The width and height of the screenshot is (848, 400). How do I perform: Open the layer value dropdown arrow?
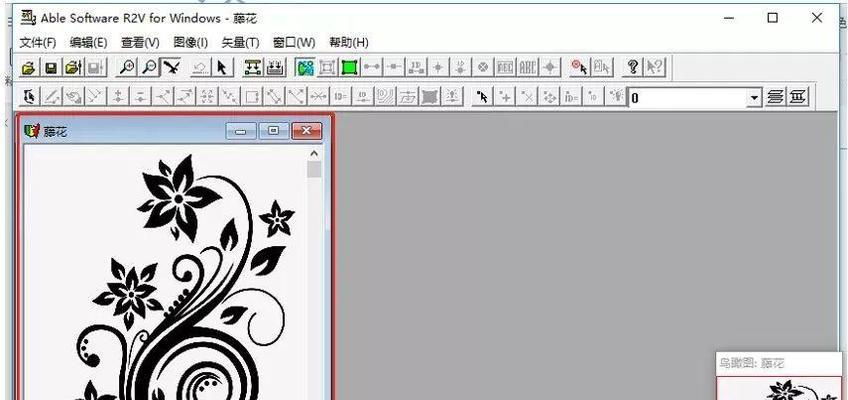[754, 98]
